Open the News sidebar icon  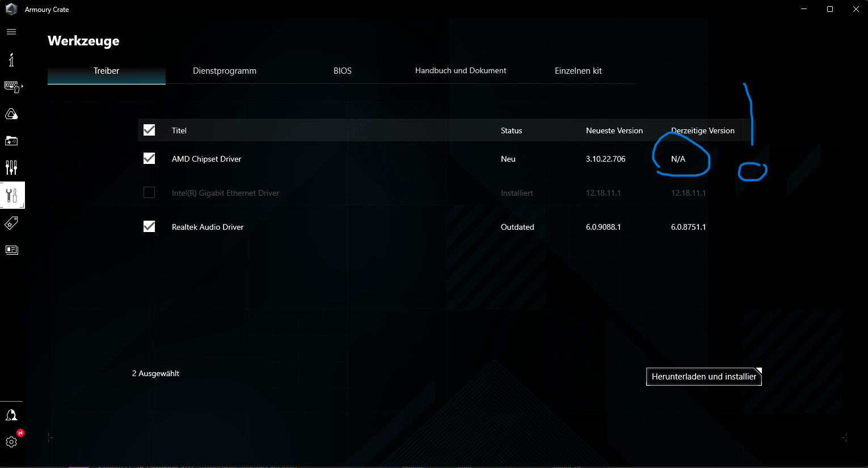11,250
